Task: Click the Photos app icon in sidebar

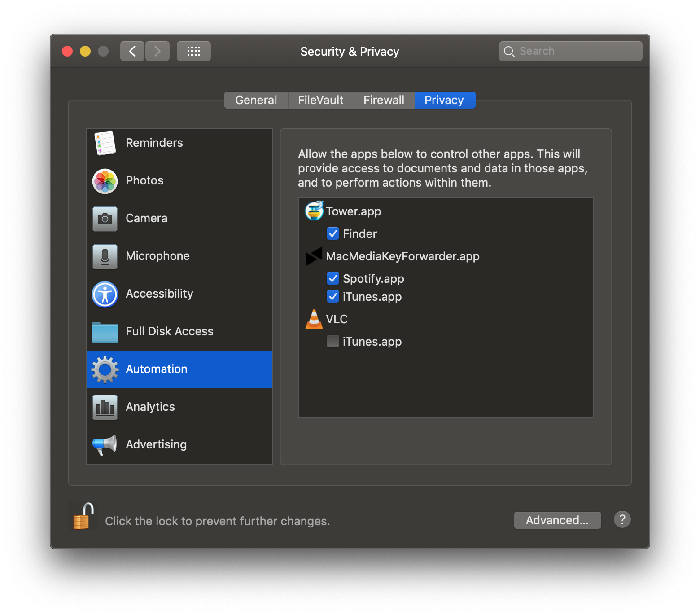Action: pyautogui.click(x=105, y=181)
